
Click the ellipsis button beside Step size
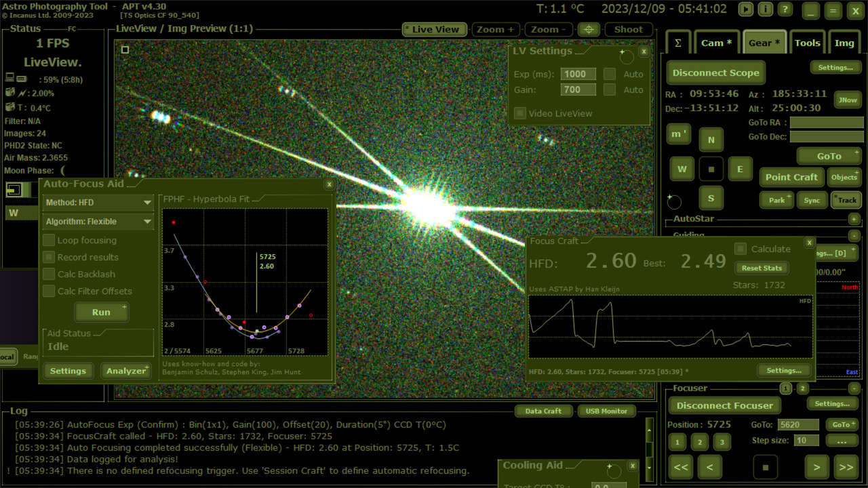point(842,441)
